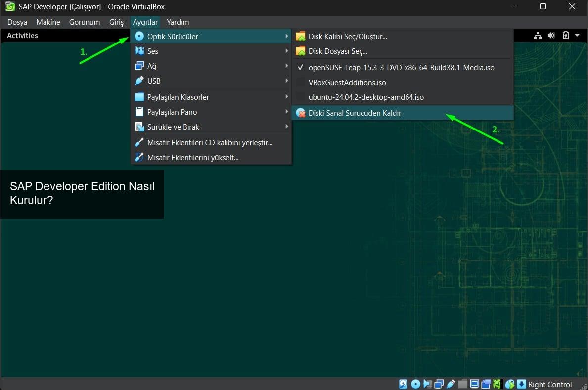Screen dimensions: 588x390
Task: Click the speaker volume icon in top bar
Action: (551, 36)
